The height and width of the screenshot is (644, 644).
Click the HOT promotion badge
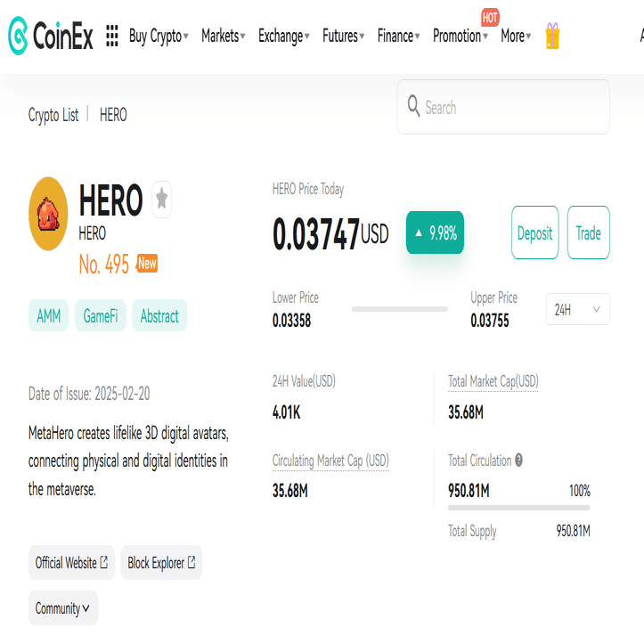490,17
